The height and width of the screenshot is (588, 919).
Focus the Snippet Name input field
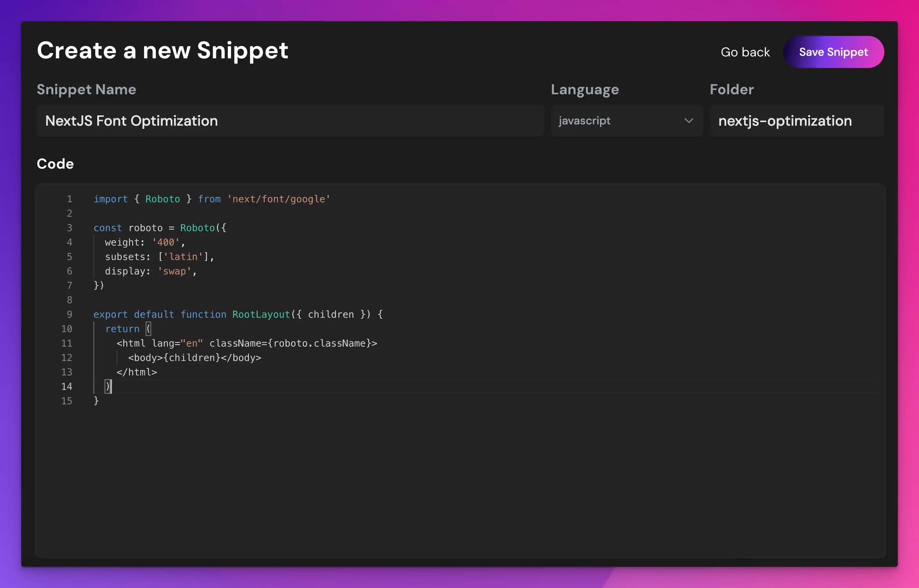tap(290, 121)
